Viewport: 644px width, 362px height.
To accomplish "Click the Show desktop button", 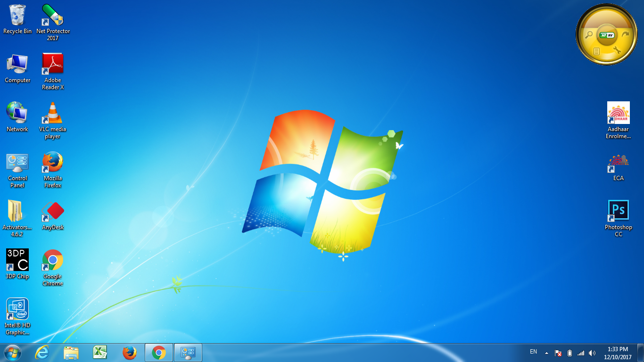I will (640, 353).
